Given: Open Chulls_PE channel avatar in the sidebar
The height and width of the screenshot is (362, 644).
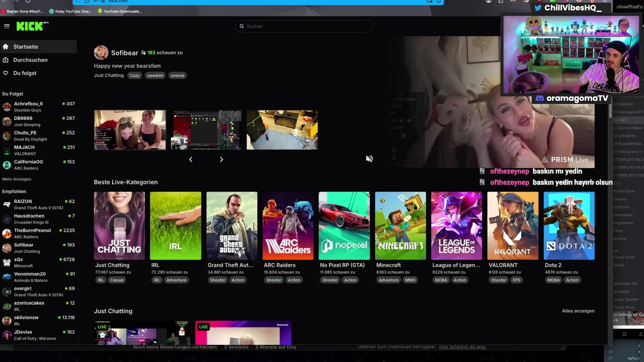Looking at the screenshot, I should (x=7, y=136).
